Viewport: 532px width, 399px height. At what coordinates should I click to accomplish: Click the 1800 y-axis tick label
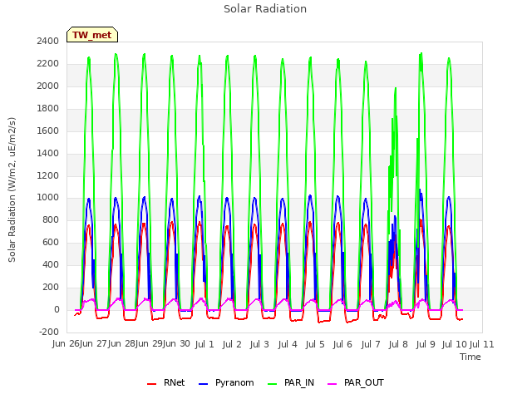[48, 108]
